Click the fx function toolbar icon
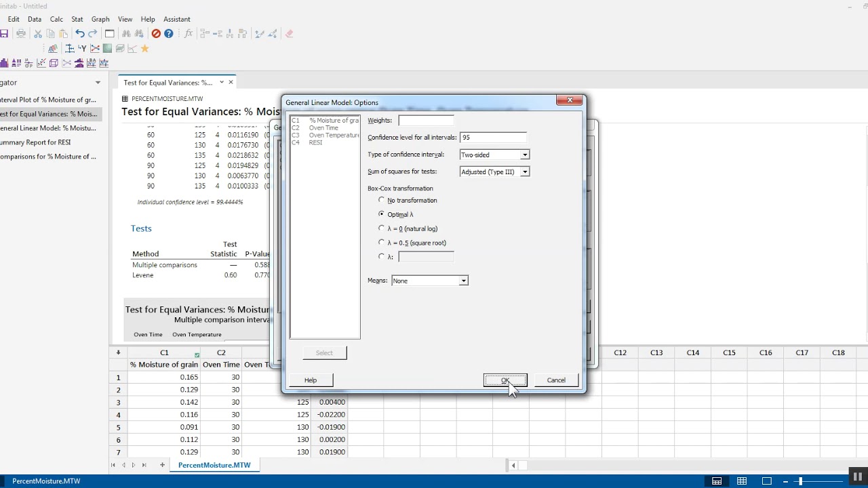This screenshot has height=488, width=868. (x=189, y=34)
